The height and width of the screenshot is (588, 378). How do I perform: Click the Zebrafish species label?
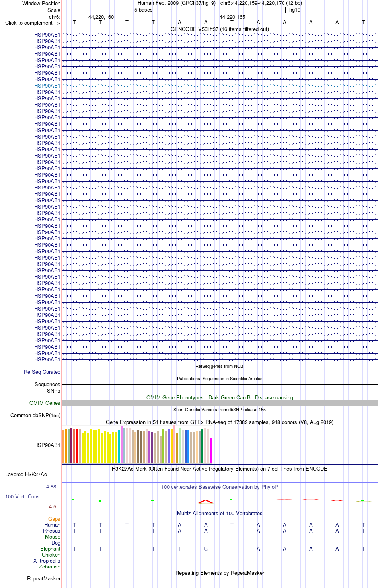(50, 567)
